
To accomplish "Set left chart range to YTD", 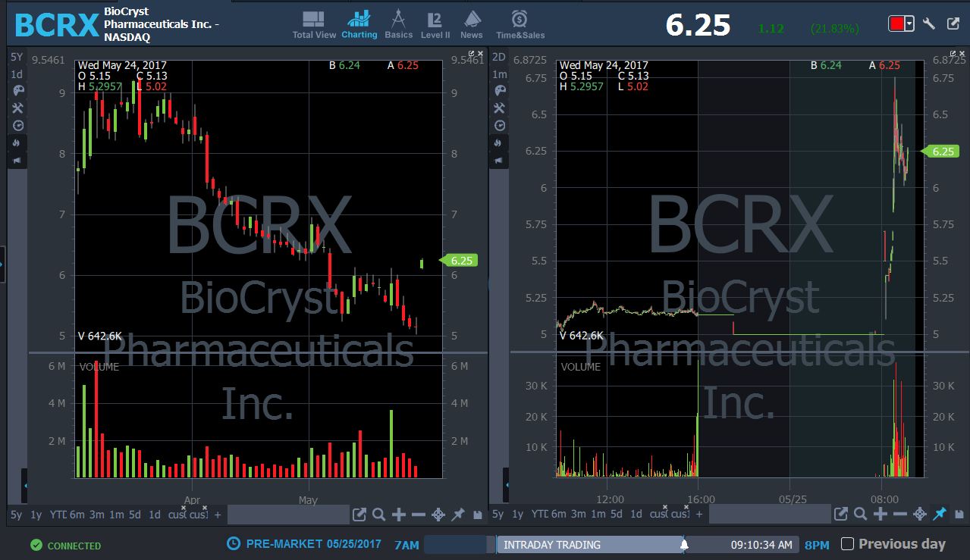I will [58, 515].
